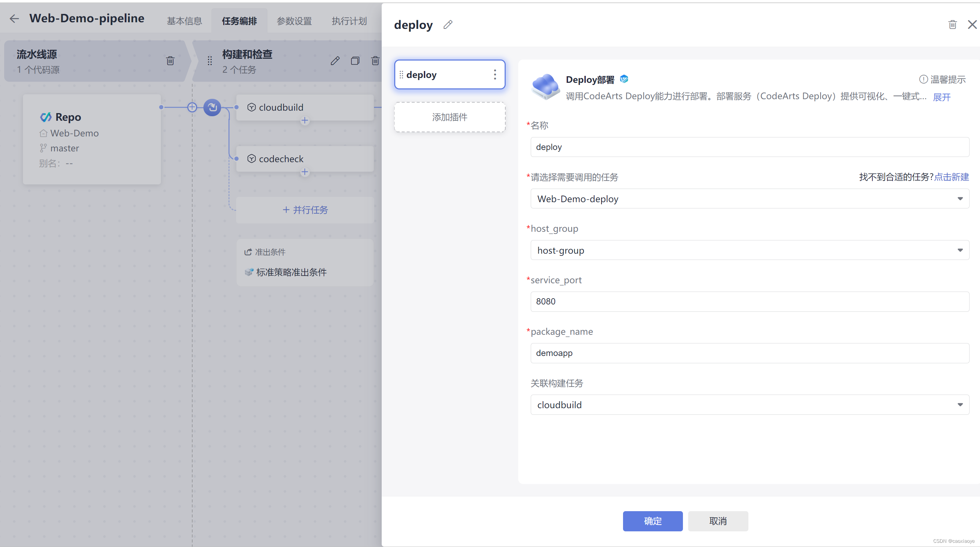Cancel with the 取消 button

click(718, 521)
